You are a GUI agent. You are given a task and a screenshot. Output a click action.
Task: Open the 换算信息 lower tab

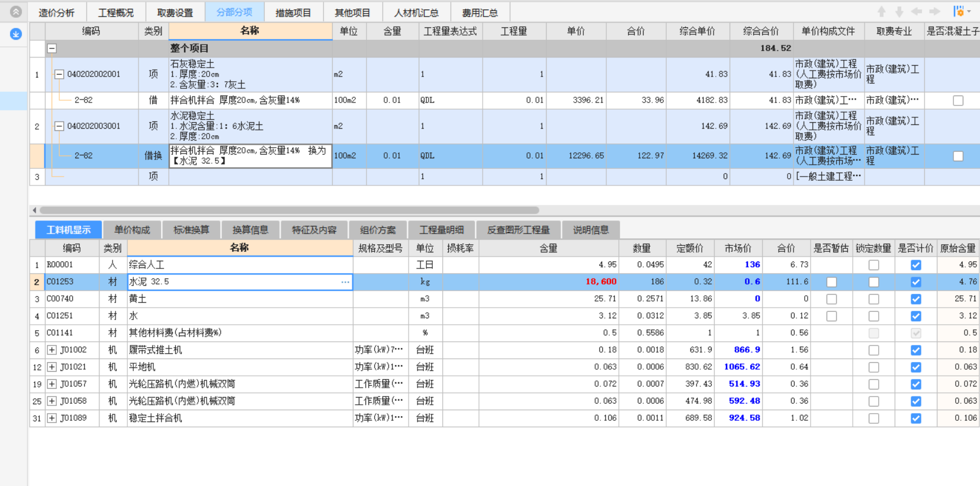tap(250, 230)
